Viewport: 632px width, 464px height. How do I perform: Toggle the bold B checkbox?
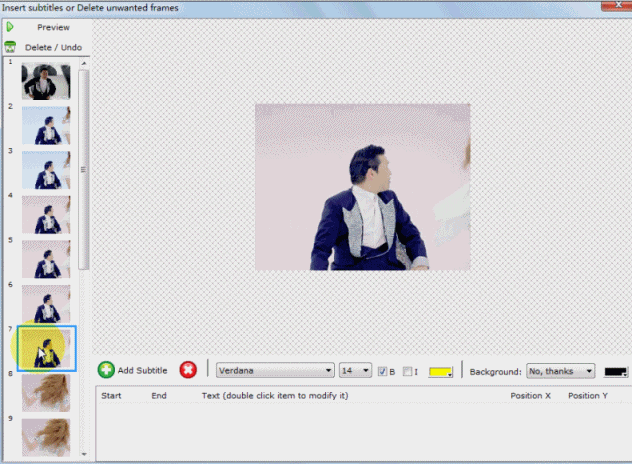[x=382, y=371]
